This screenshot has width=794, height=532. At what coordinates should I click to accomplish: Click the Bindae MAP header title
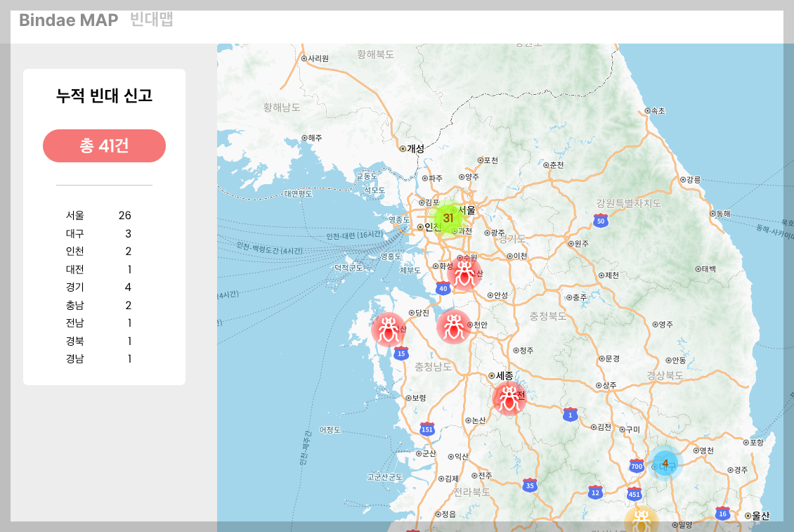(x=68, y=20)
